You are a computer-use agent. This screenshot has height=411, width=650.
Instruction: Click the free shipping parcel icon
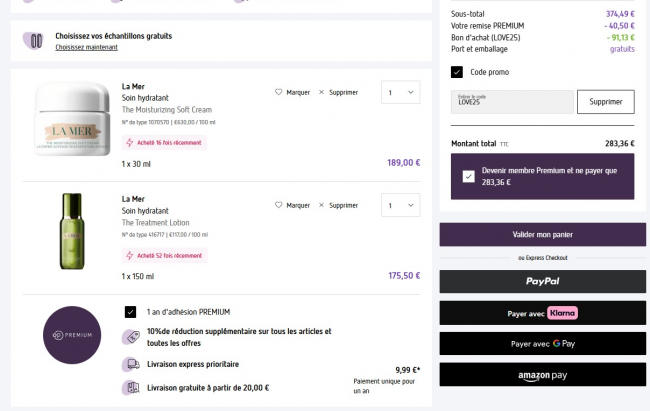(130, 387)
